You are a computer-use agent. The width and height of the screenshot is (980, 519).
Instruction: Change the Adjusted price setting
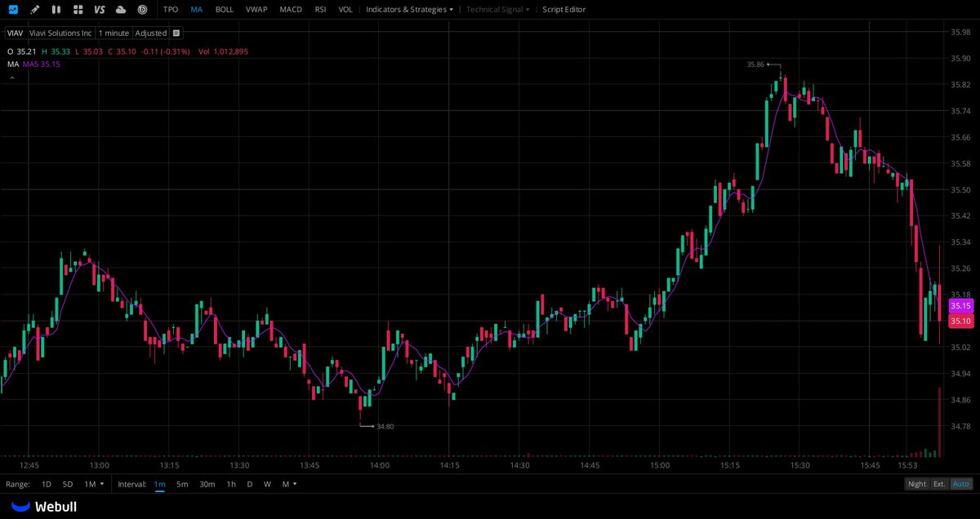coord(151,33)
